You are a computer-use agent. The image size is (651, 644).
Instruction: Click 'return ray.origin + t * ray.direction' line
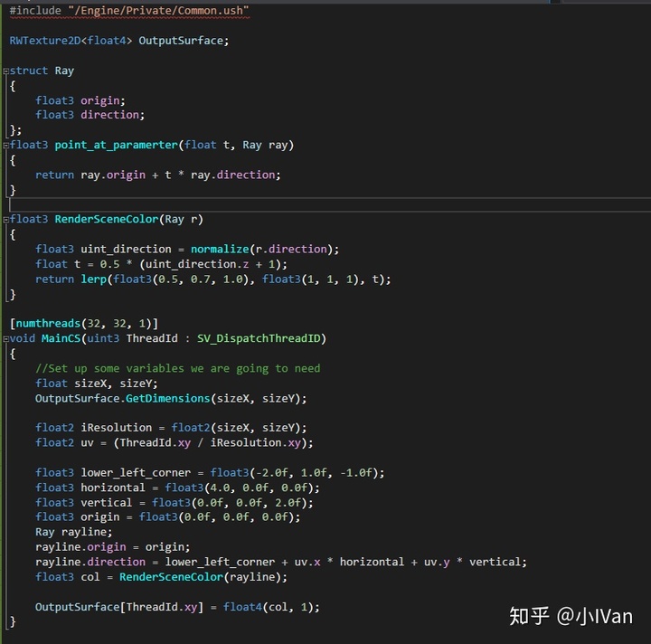pos(157,175)
